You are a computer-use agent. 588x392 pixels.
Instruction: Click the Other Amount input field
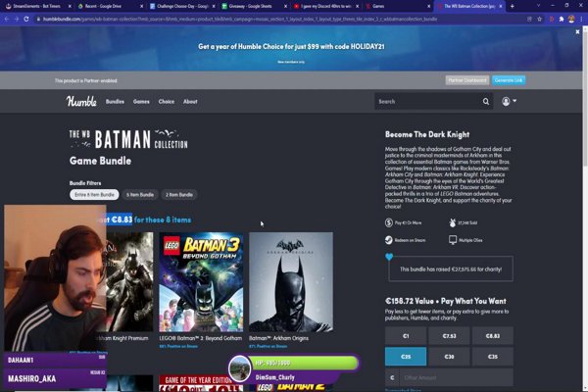coord(456,377)
